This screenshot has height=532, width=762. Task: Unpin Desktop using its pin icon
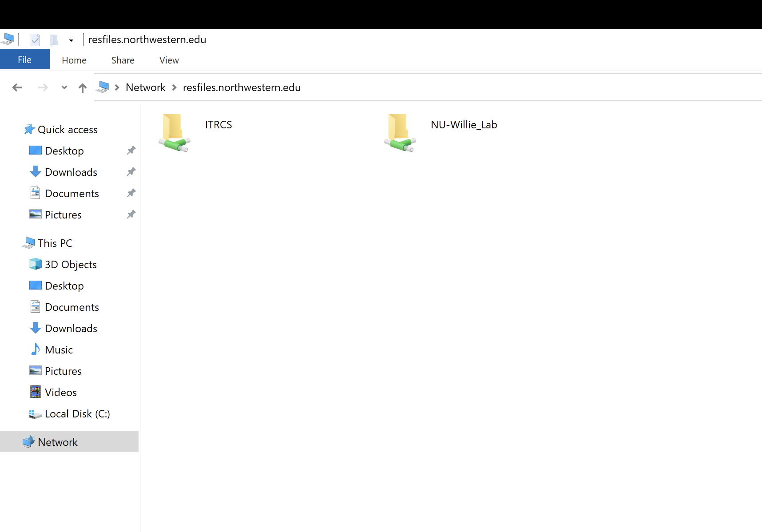131,151
